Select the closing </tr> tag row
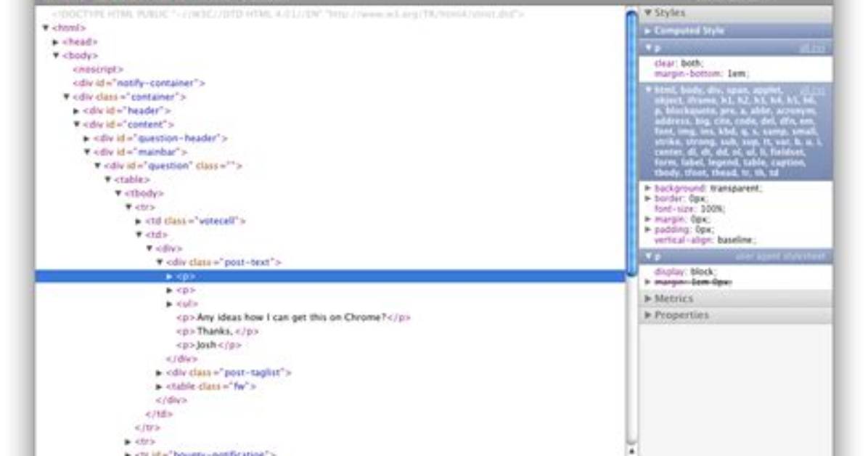The image size is (868, 456). click(x=147, y=428)
